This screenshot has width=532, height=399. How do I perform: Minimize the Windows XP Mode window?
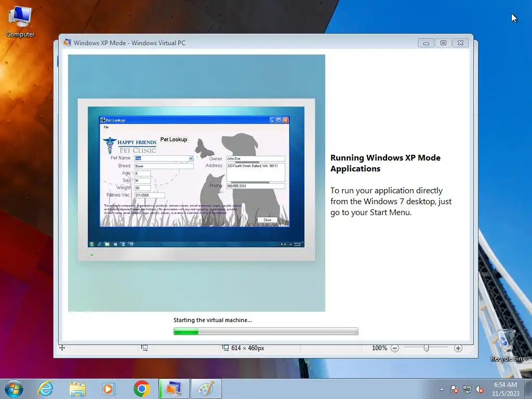point(426,43)
